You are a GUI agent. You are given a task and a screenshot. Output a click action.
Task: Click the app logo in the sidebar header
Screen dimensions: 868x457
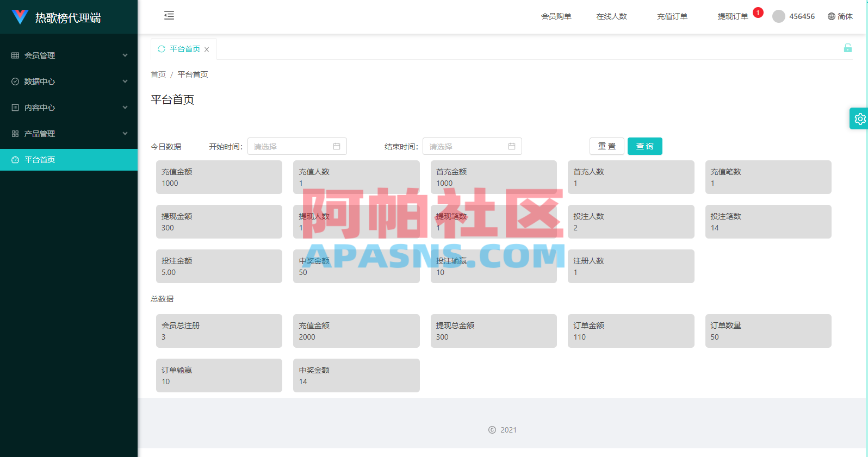tap(20, 17)
